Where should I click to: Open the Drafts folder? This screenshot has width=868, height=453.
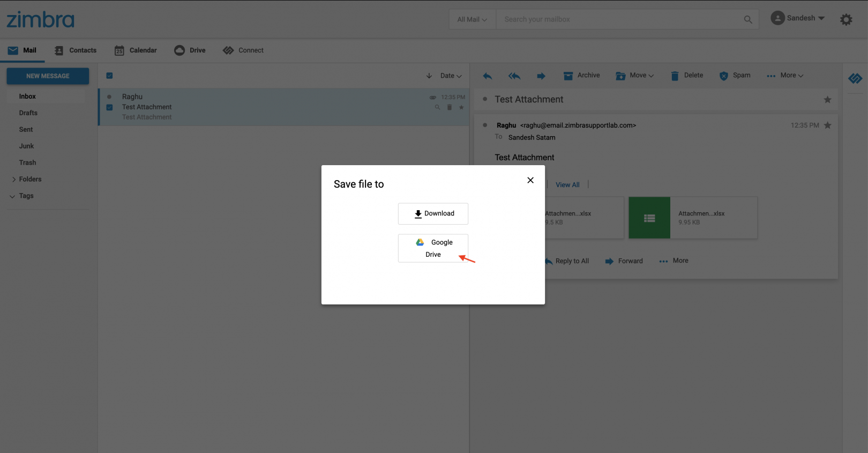tap(28, 113)
